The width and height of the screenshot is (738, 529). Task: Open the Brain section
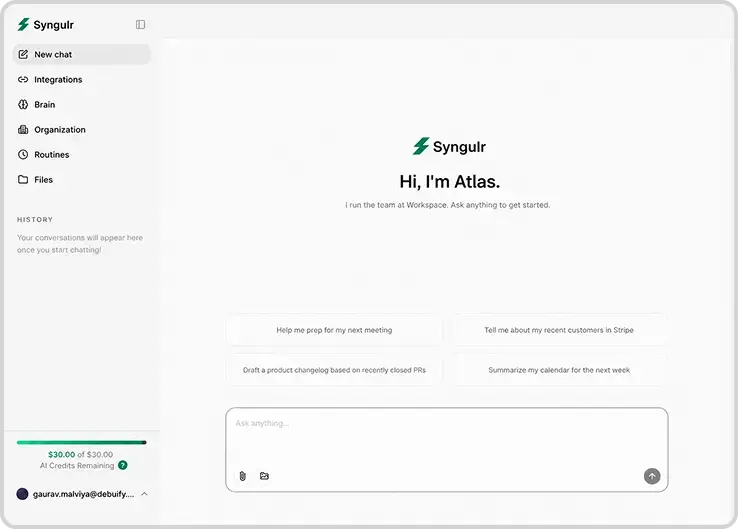pyautogui.click(x=81, y=104)
